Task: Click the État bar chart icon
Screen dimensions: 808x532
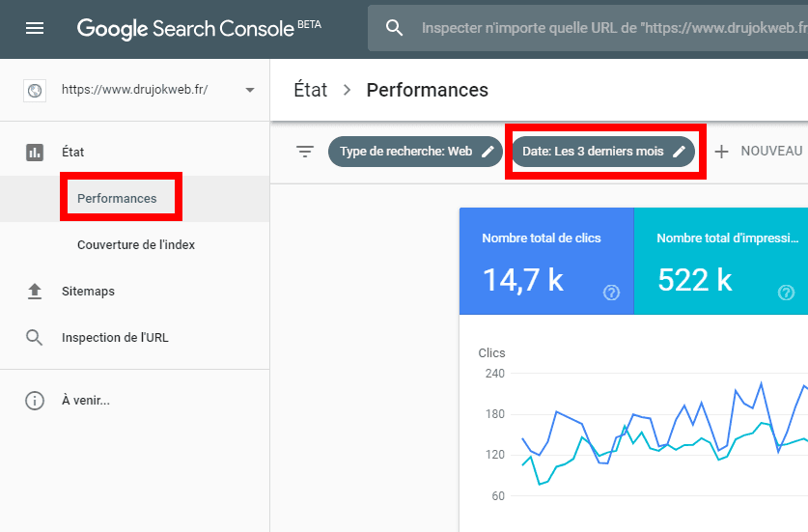Action: tap(35, 153)
